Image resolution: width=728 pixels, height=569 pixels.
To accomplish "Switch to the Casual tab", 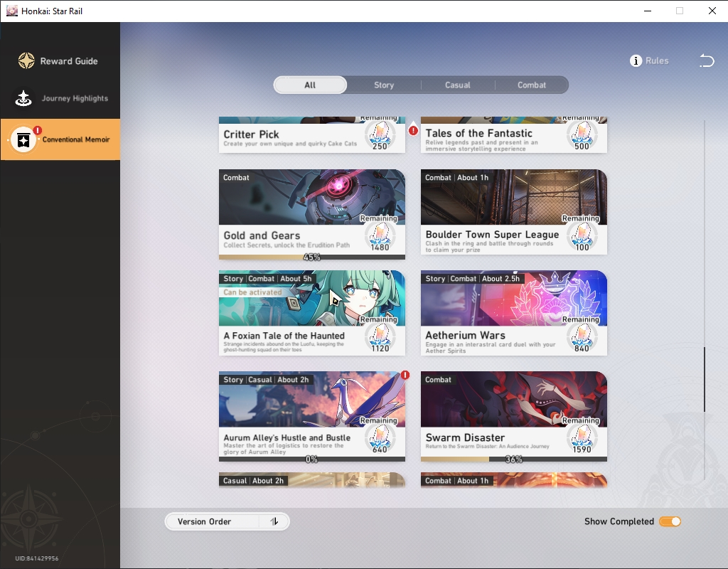I will 458,85.
